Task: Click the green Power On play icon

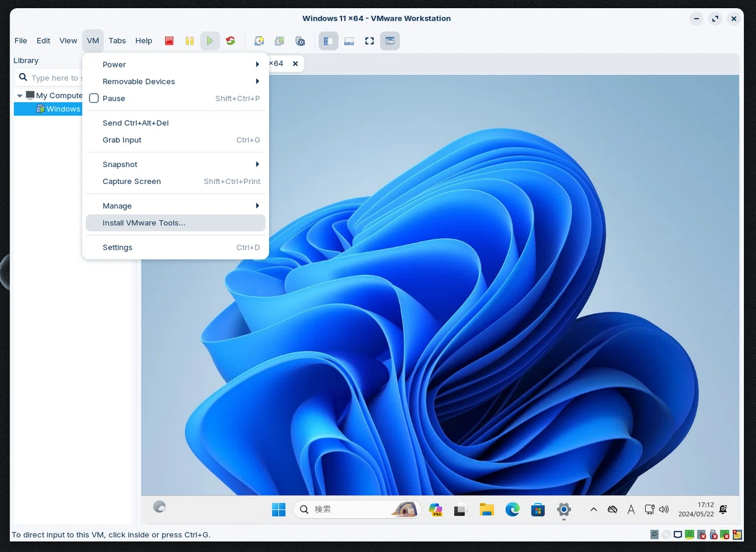Action: (x=210, y=41)
